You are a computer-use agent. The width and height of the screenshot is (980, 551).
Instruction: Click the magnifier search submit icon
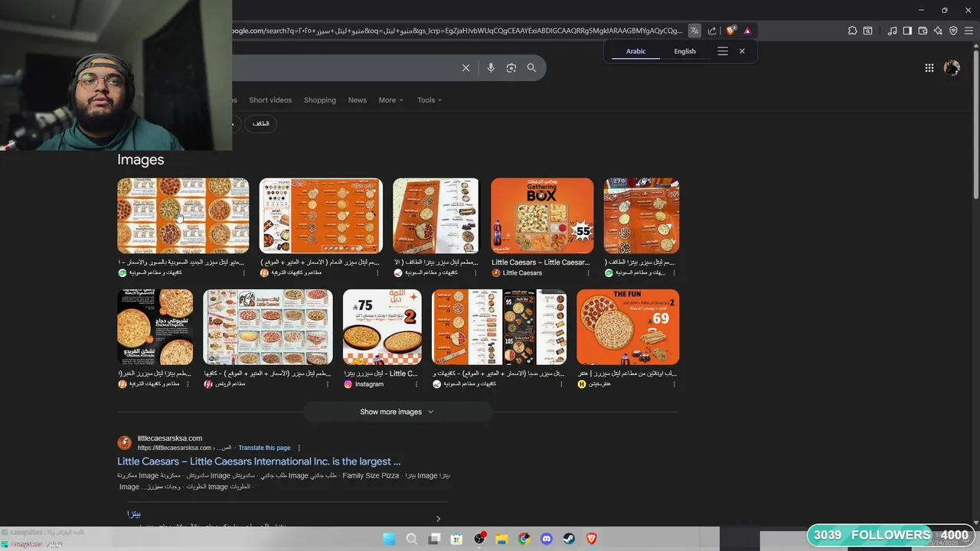point(531,68)
